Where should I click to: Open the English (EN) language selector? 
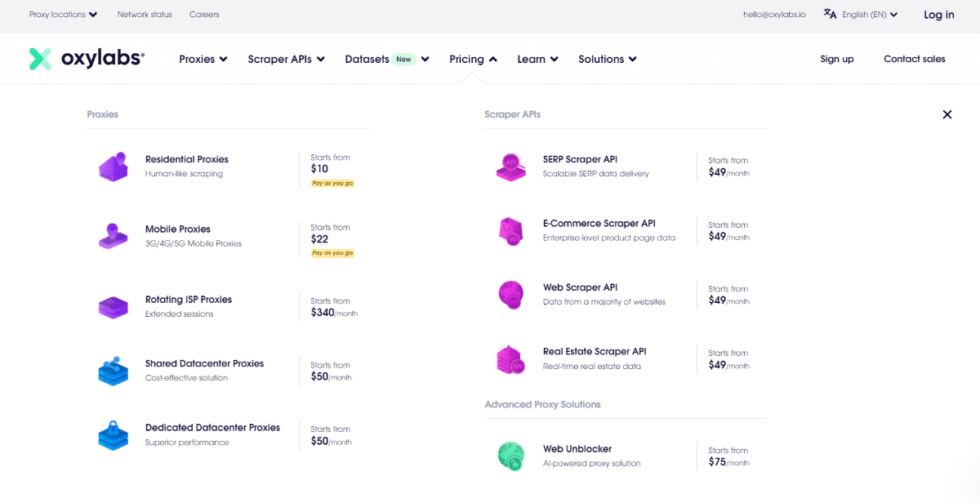(x=870, y=15)
